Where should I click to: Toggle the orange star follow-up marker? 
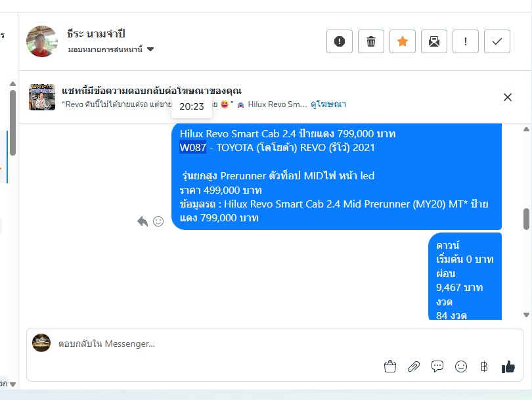coord(403,41)
